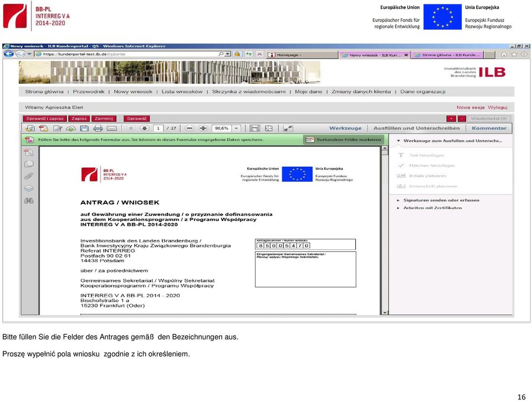Go back with the browser Back arrow

tap(9, 54)
